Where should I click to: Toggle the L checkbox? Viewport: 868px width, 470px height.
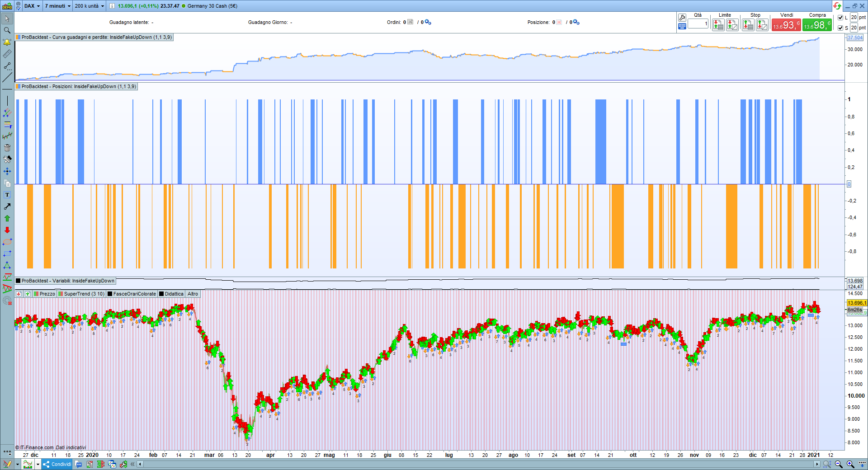click(840, 18)
